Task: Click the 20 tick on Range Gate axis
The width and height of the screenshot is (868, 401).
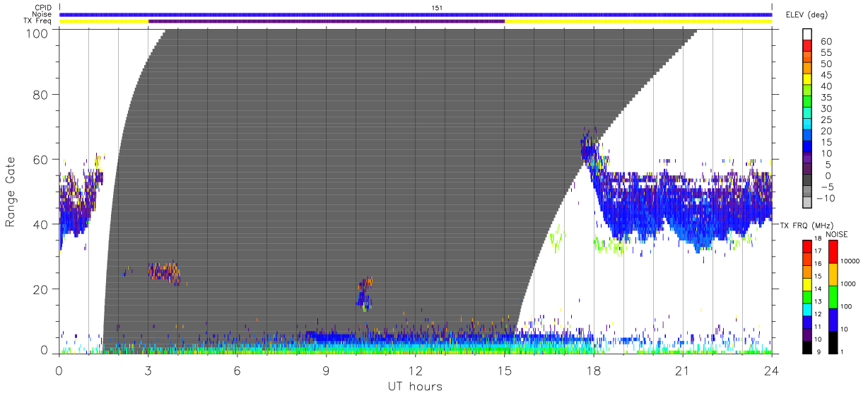Action: point(40,289)
